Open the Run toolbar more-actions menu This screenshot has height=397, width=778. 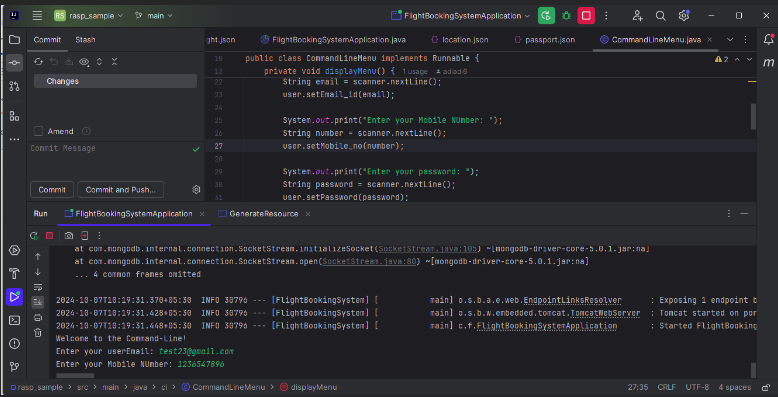(x=99, y=236)
